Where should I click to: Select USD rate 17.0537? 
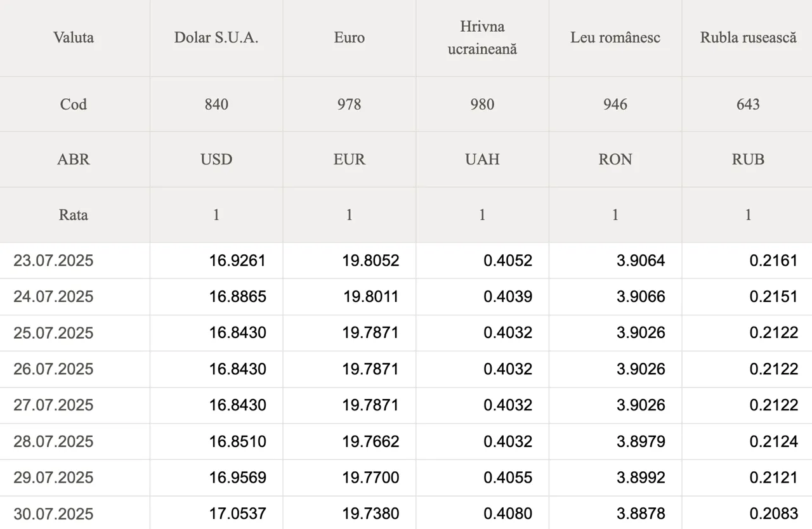point(238,514)
